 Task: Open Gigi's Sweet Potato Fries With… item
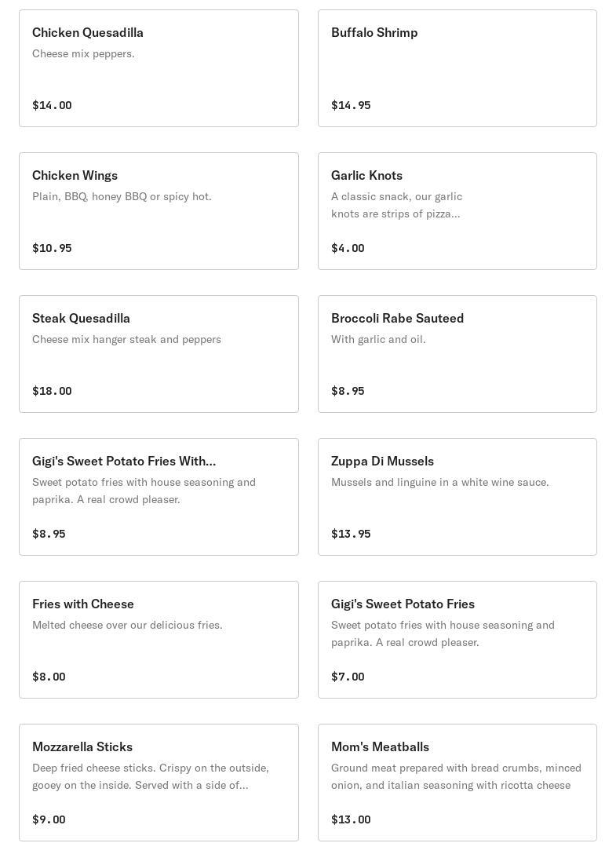pos(159,497)
